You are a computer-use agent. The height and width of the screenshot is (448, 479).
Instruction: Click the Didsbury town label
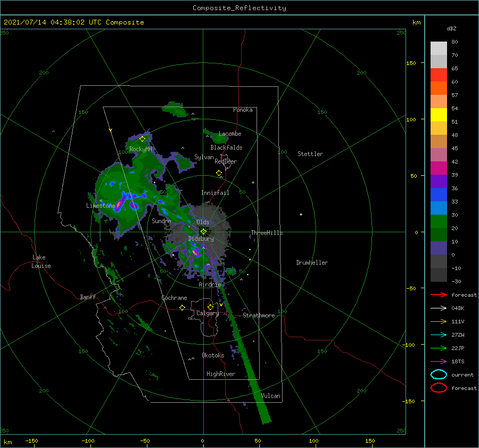[201, 239]
